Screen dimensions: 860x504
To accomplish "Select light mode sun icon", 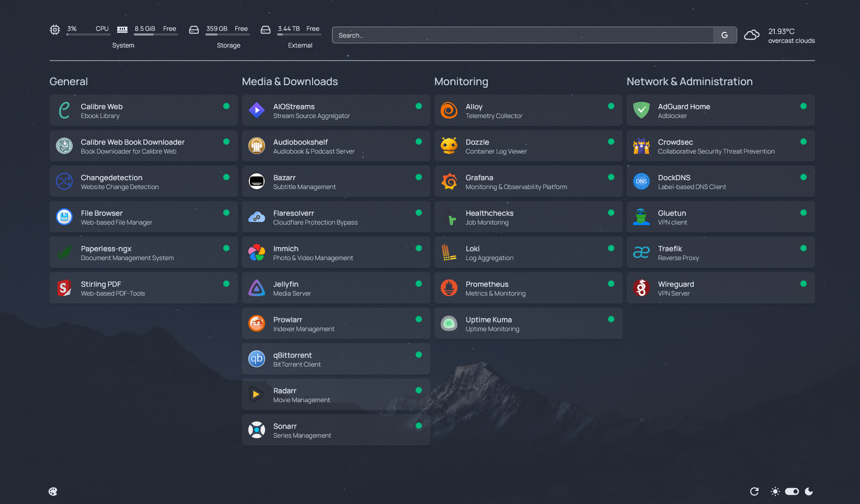I will 775,491.
